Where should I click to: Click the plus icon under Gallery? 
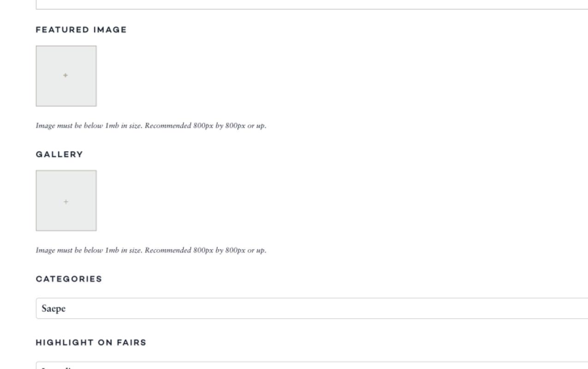(x=66, y=202)
